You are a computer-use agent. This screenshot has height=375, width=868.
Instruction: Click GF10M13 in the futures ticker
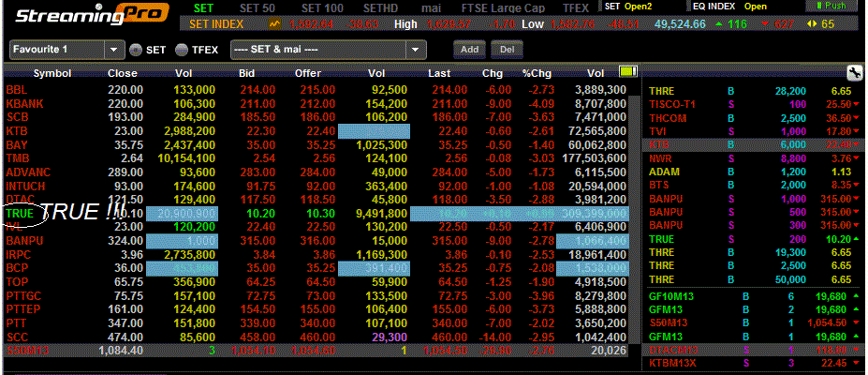671,296
